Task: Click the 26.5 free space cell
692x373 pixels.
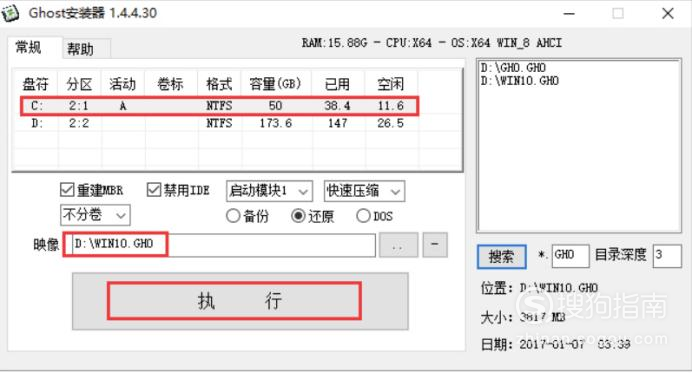Action: coord(391,123)
